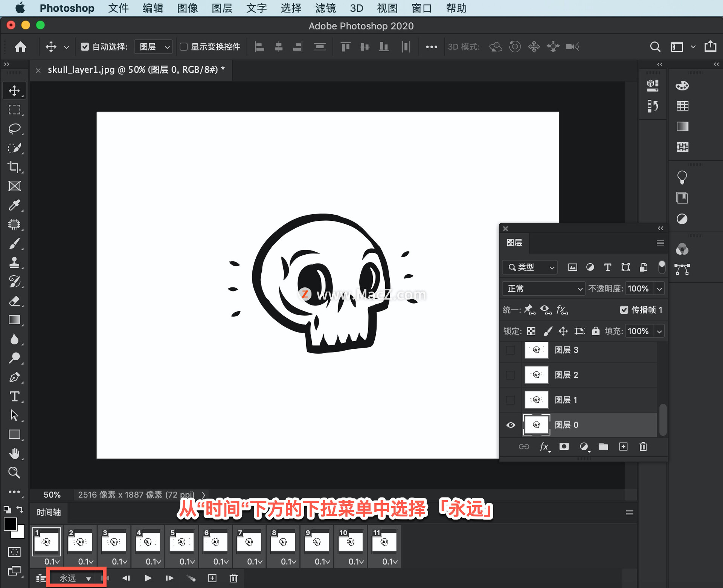Screen dimensions: 723x588
Task: Select the Hand tool
Action: coord(14,454)
